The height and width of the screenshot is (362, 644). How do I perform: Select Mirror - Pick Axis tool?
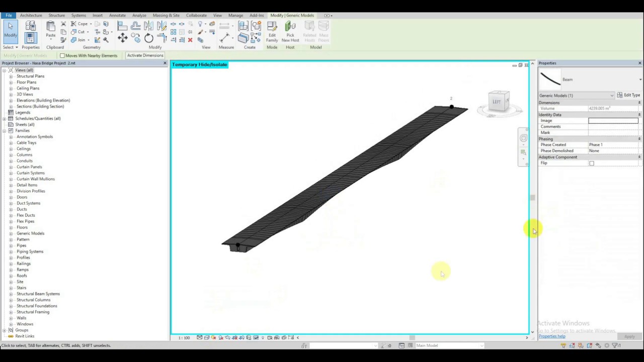[149, 26]
